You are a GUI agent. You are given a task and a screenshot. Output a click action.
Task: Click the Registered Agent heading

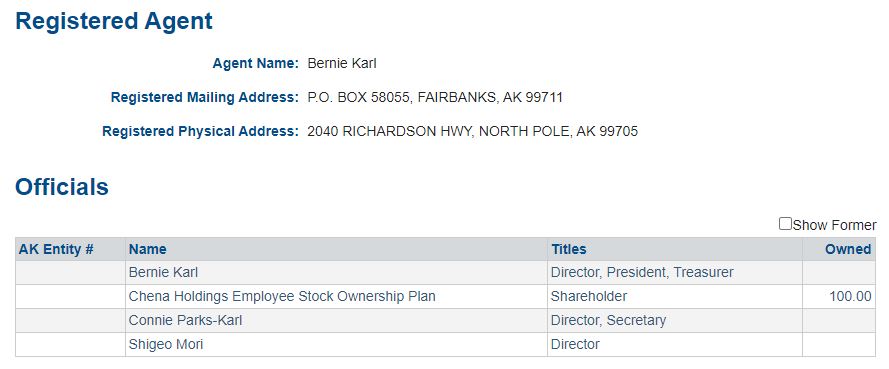click(x=114, y=21)
